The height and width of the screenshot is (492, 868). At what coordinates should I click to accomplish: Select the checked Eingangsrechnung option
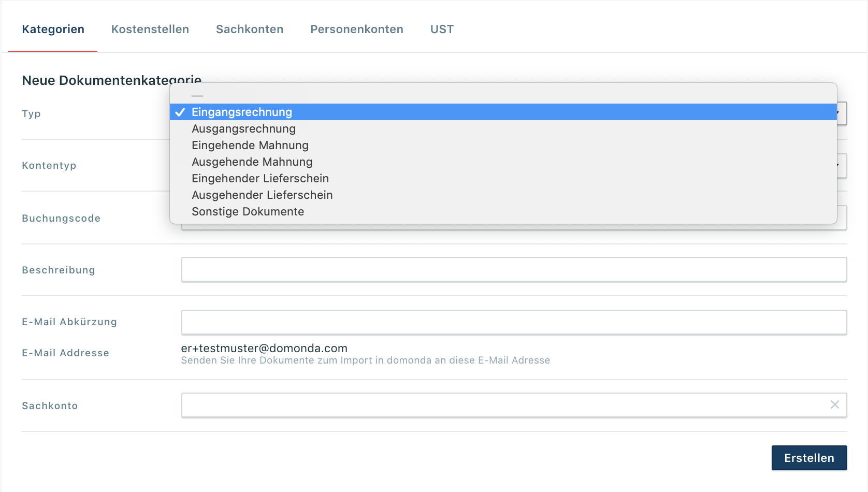[241, 112]
